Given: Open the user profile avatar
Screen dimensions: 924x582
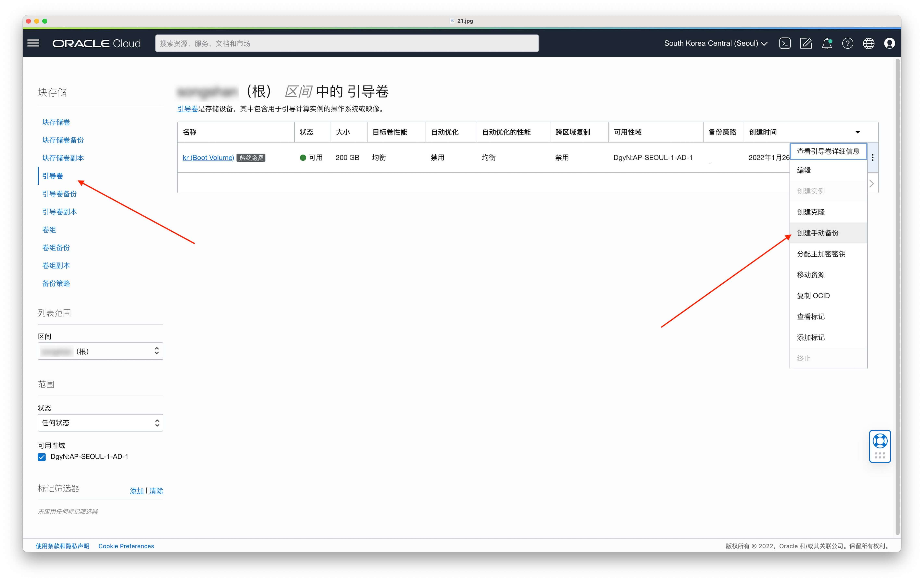Looking at the screenshot, I should tap(889, 43).
